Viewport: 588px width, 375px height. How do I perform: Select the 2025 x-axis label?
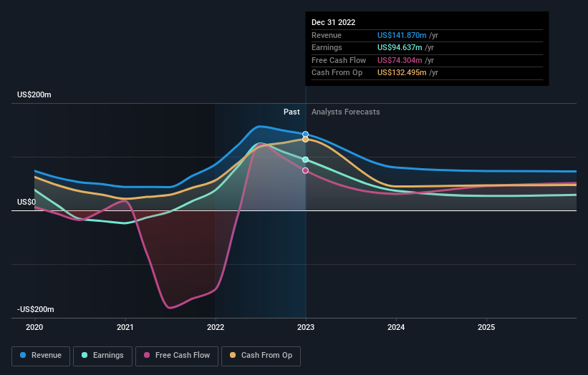(486, 327)
